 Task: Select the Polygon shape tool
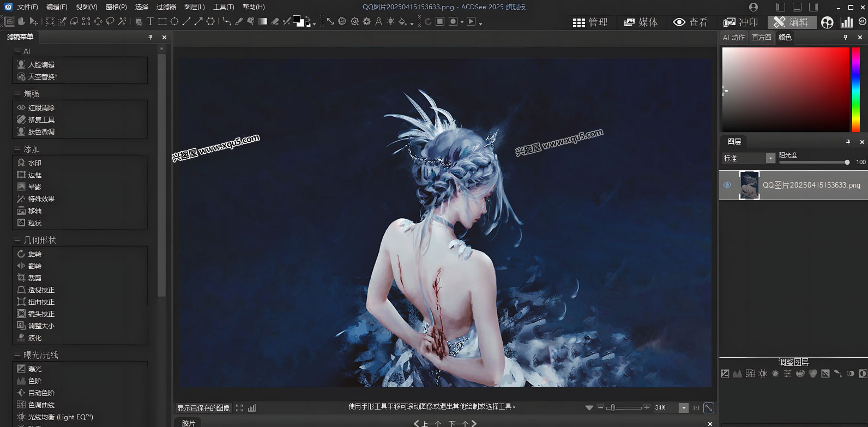(x=210, y=21)
